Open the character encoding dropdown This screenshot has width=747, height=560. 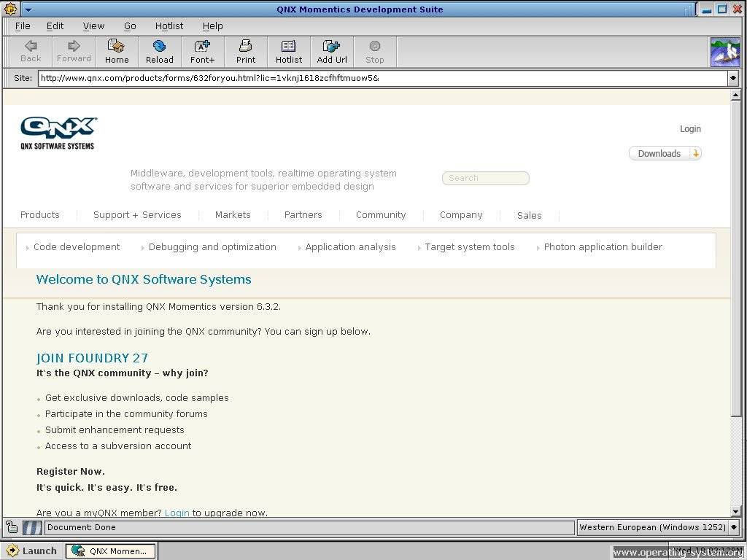[734, 527]
